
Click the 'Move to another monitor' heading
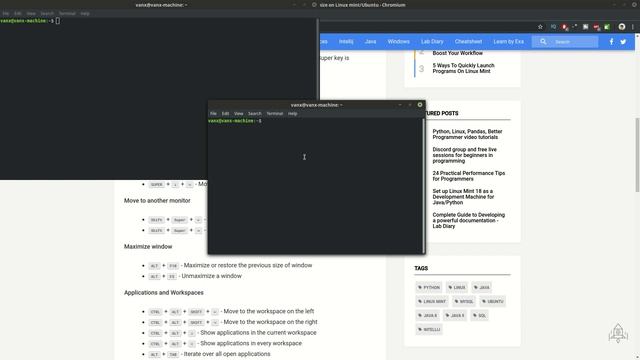(157, 200)
